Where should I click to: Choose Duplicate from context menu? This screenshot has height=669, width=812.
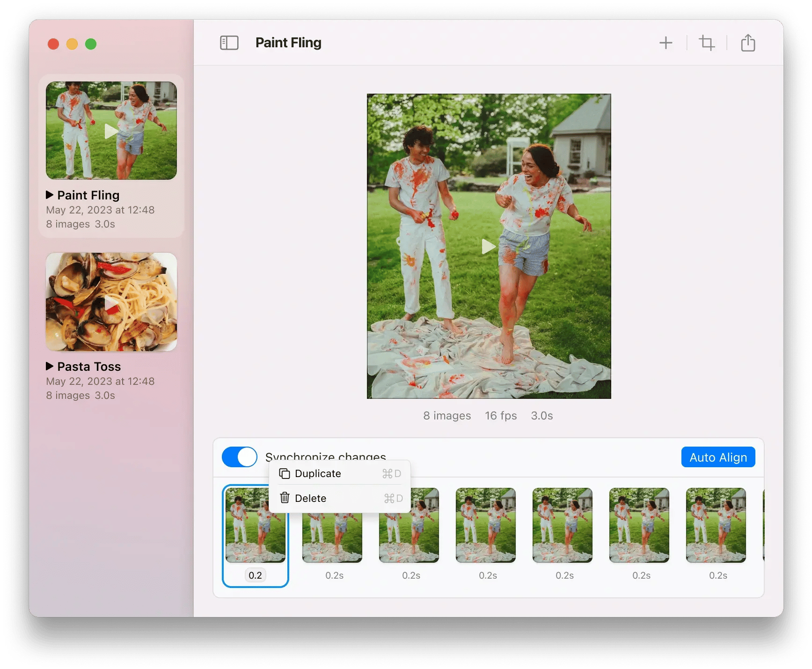[x=340, y=473]
